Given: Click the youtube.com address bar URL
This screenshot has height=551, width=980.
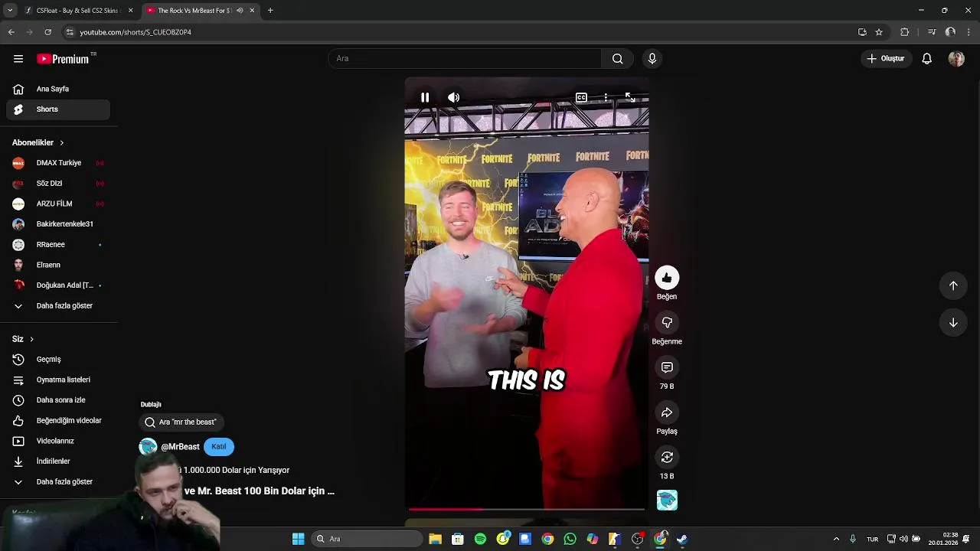Looking at the screenshot, I should click(x=136, y=32).
